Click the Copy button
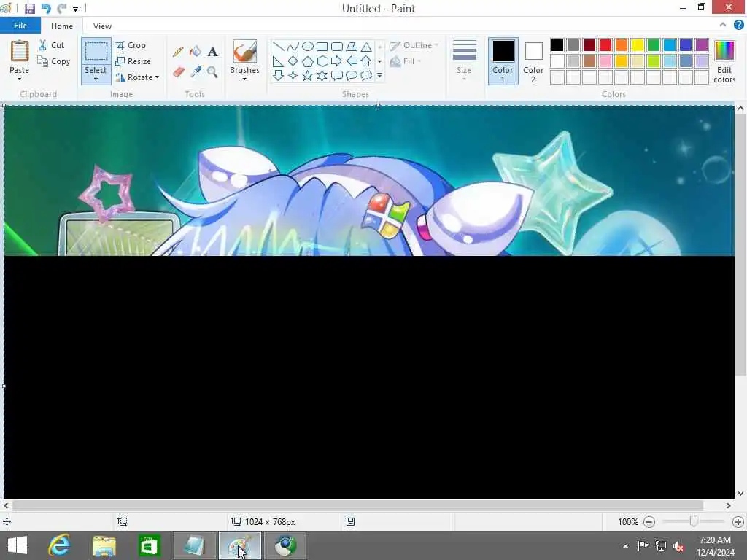Screen dimensions: 747x560 click(x=54, y=61)
